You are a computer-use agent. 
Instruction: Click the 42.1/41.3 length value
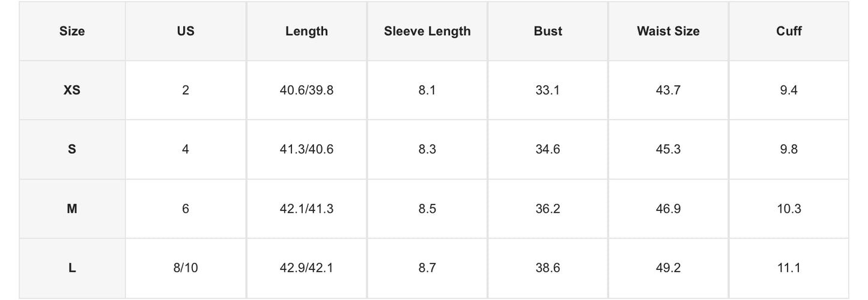coord(306,209)
